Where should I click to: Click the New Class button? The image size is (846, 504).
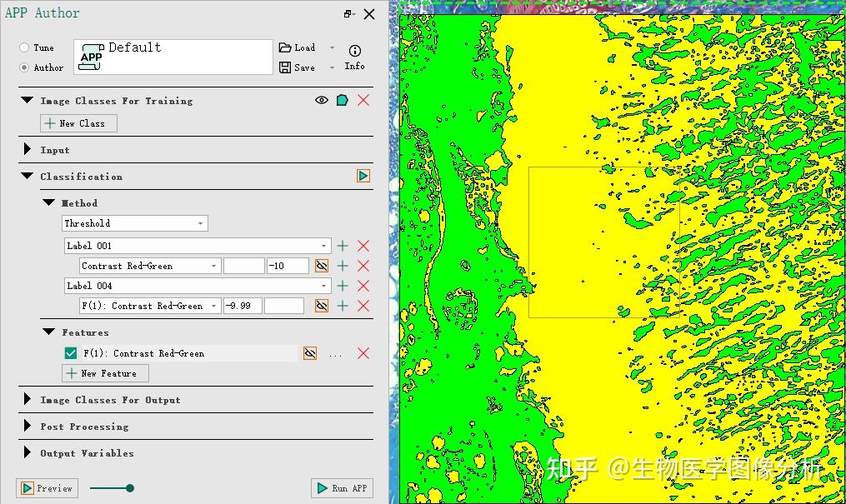click(78, 122)
